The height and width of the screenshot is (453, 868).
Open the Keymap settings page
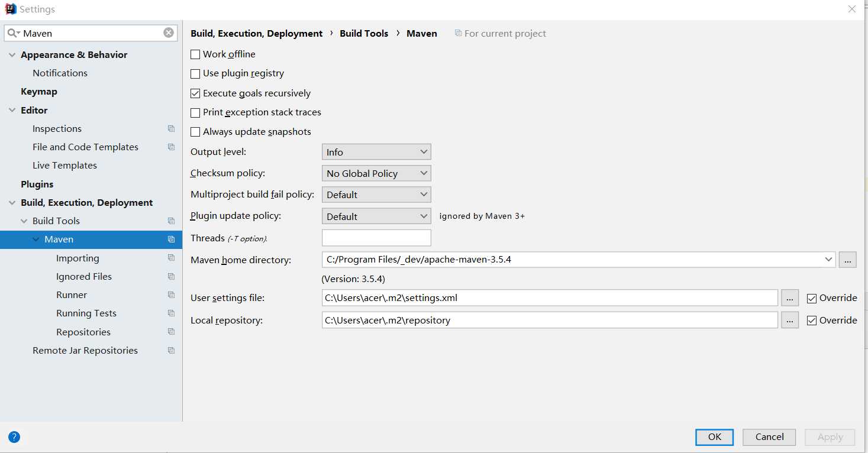coord(39,92)
